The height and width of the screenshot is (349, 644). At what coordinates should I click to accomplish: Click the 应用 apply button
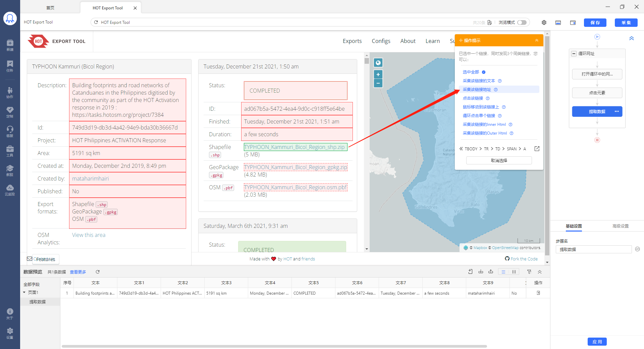click(x=597, y=342)
